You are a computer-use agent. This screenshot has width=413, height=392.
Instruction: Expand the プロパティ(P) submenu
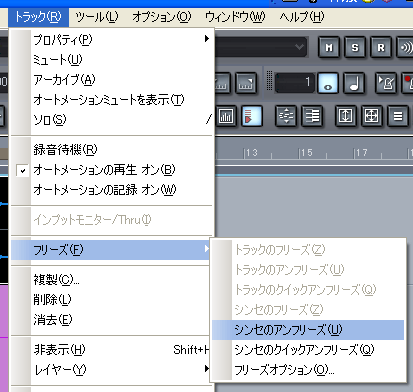112,39
